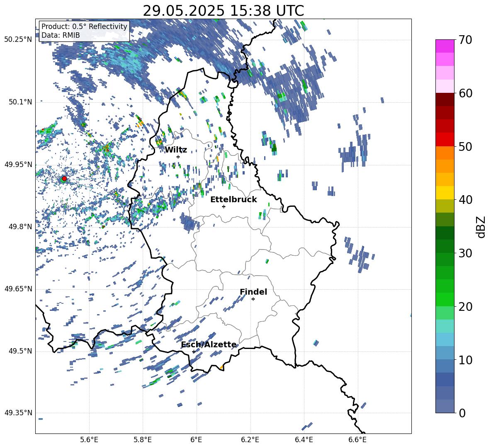Click the 49.95°N latitude label
Screen dimensions: 491x448
(18, 165)
